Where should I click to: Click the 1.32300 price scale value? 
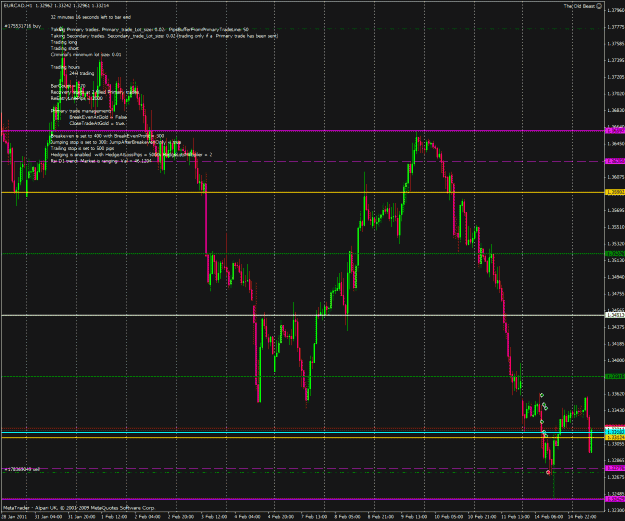616,510
